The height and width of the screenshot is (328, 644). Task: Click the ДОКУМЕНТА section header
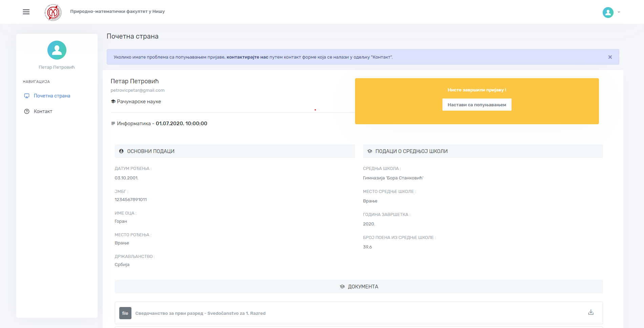click(362, 287)
